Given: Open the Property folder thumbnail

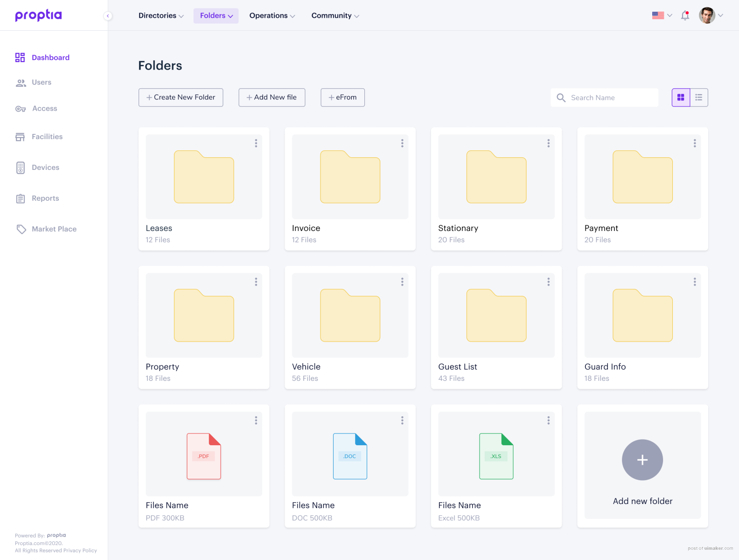Looking at the screenshot, I should tap(204, 315).
